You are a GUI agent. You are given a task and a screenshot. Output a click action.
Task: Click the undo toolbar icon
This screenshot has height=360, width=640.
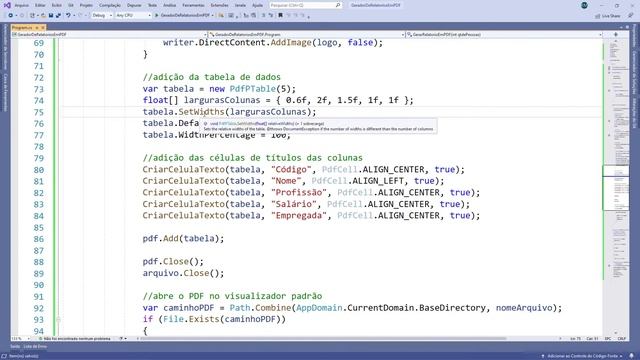click(x=68, y=16)
